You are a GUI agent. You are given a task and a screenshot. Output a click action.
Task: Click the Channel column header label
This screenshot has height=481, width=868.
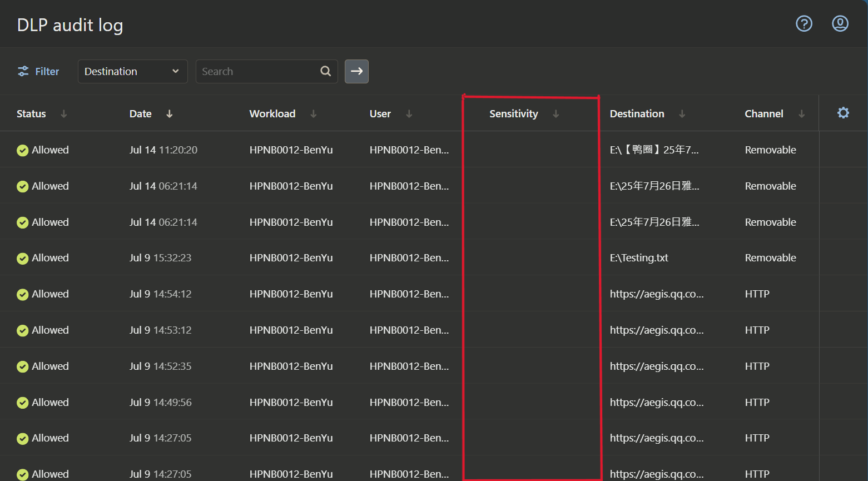764,114
